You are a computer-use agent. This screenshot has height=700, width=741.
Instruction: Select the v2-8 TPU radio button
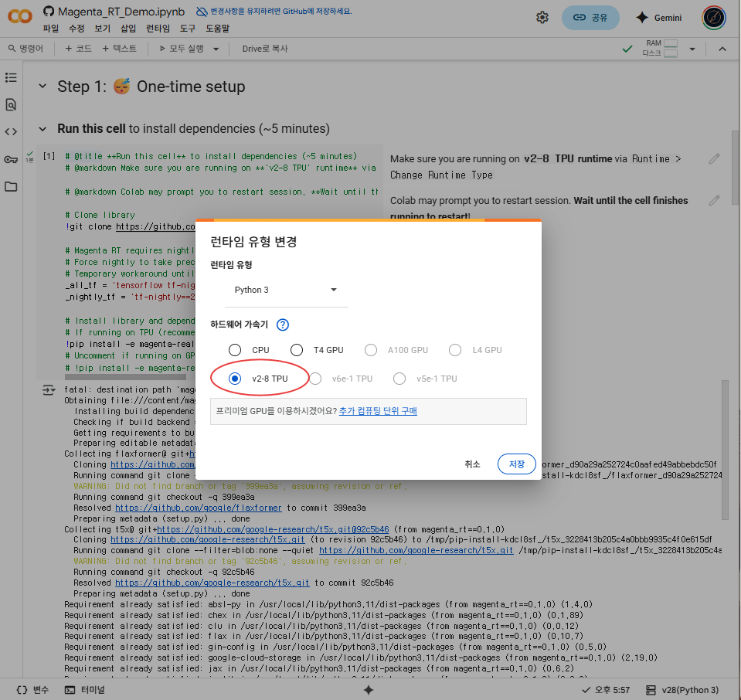[x=235, y=379]
